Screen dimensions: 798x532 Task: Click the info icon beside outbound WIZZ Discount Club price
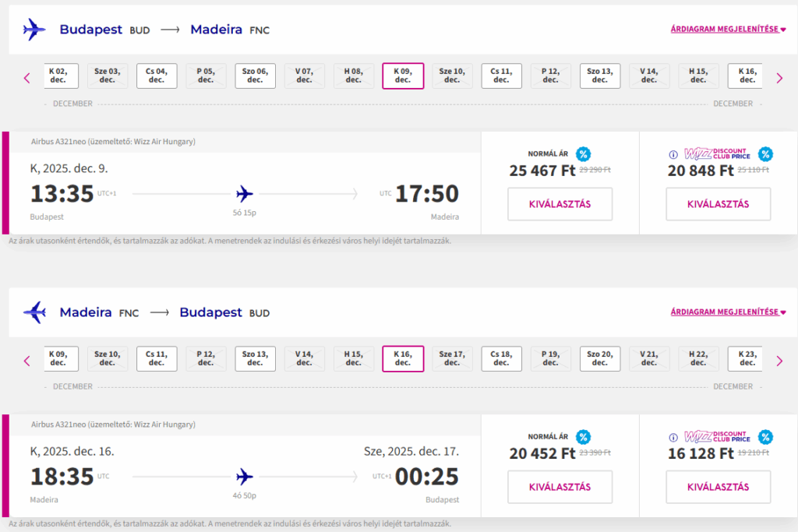[673, 155]
